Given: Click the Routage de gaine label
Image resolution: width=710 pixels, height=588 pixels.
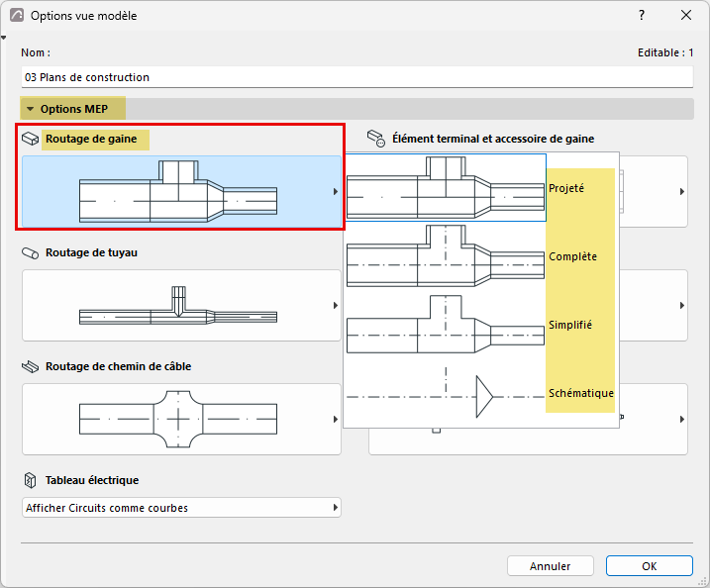Looking at the screenshot, I should 91,139.
